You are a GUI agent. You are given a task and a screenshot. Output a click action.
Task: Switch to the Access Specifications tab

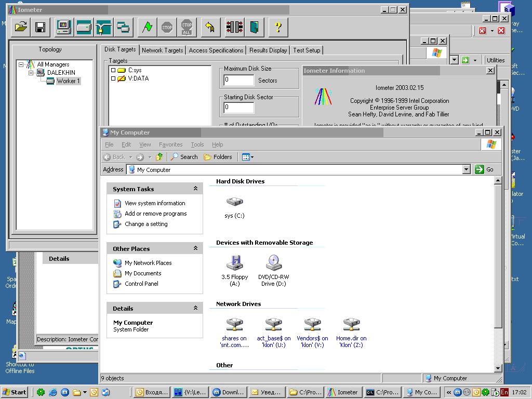[x=216, y=50]
